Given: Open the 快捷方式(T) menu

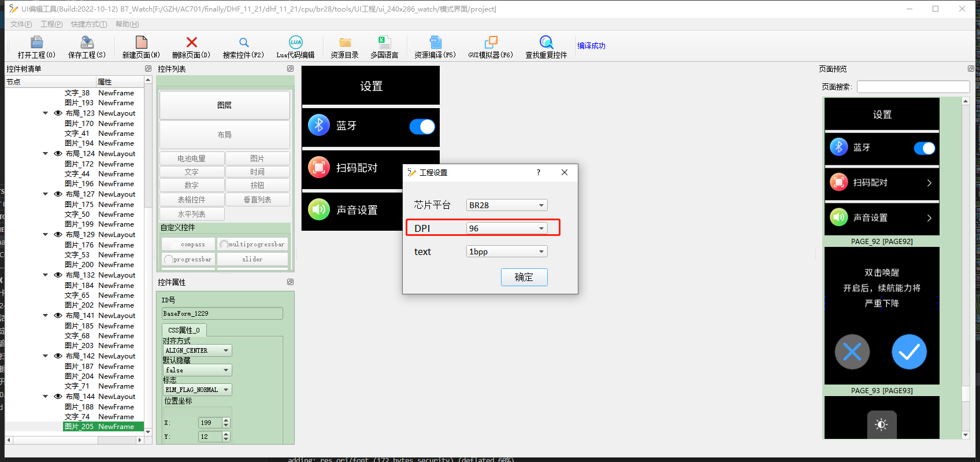Looking at the screenshot, I should [x=89, y=24].
